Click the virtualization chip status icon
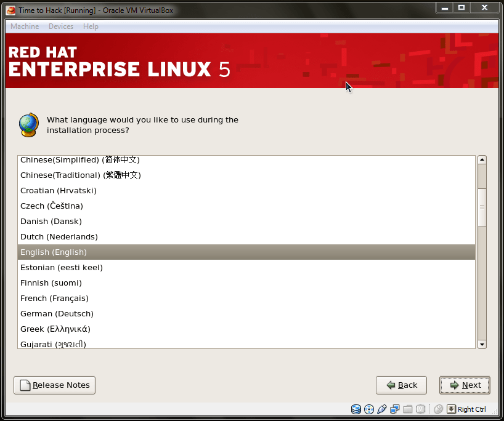Image resolution: width=504 pixels, height=421 pixels. (x=420, y=409)
